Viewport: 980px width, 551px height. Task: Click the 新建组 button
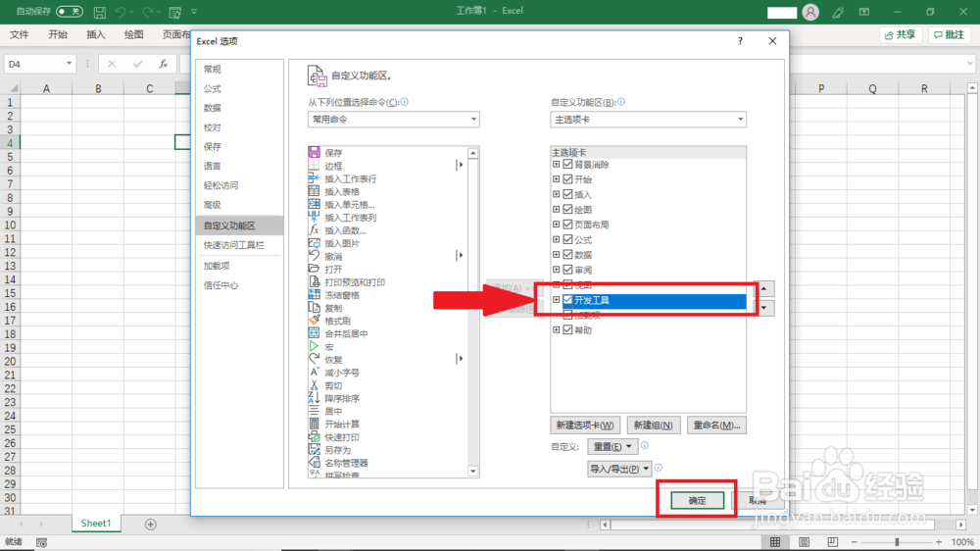click(653, 426)
